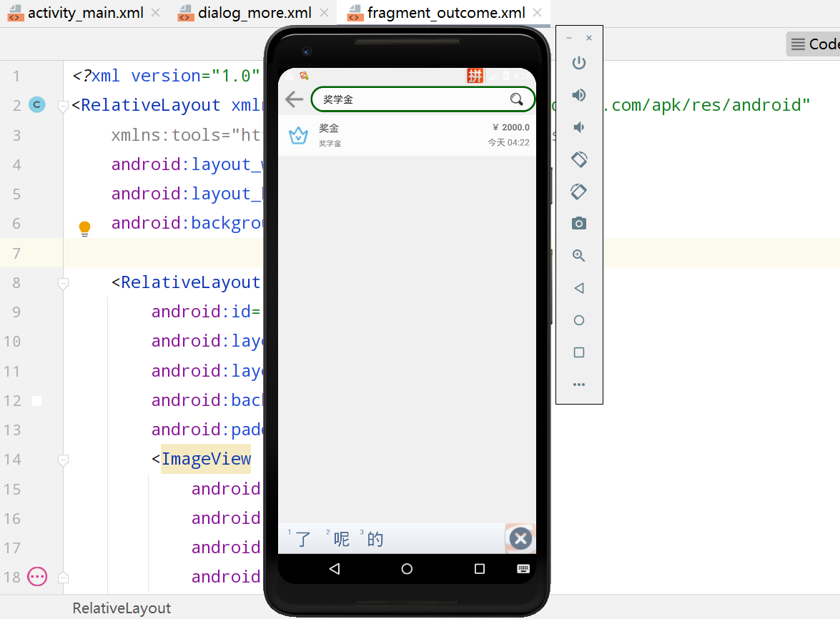Choose IME candidate 了
This screenshot has height=619, width=840.
click(x=303, y=539)
